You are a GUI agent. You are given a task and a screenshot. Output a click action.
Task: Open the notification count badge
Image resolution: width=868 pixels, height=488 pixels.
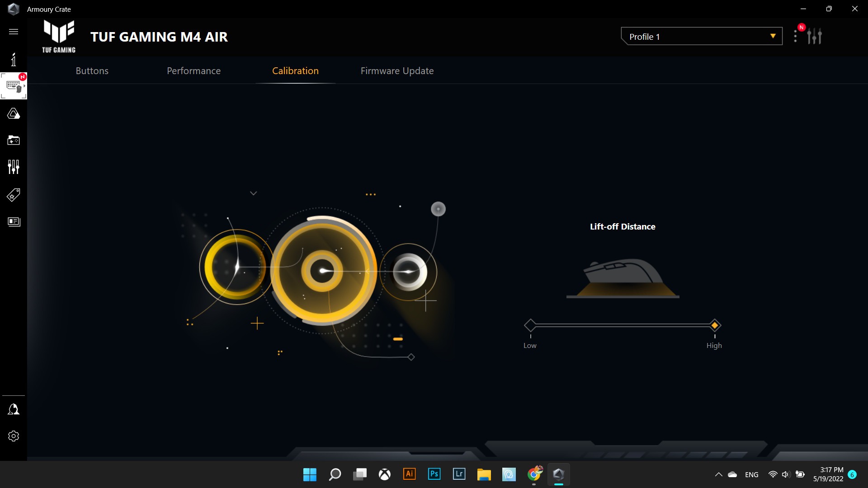click(x=852, y=474)
